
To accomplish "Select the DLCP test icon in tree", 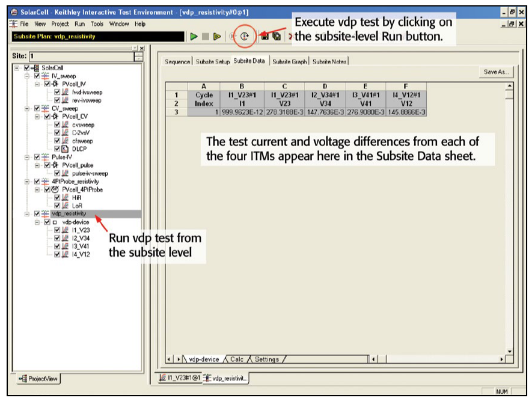I will pyautogui.click(x=65, y=148).
